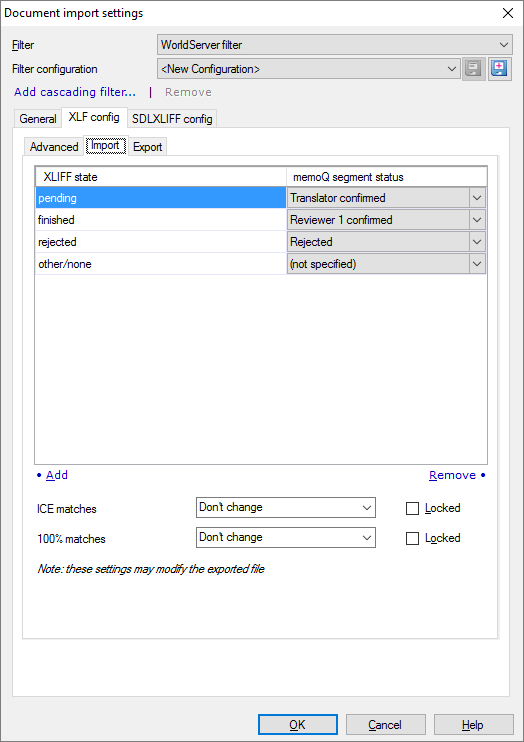Click the Add cascading filter link
This screenshot has height=742, width=524.
point(75,92)
